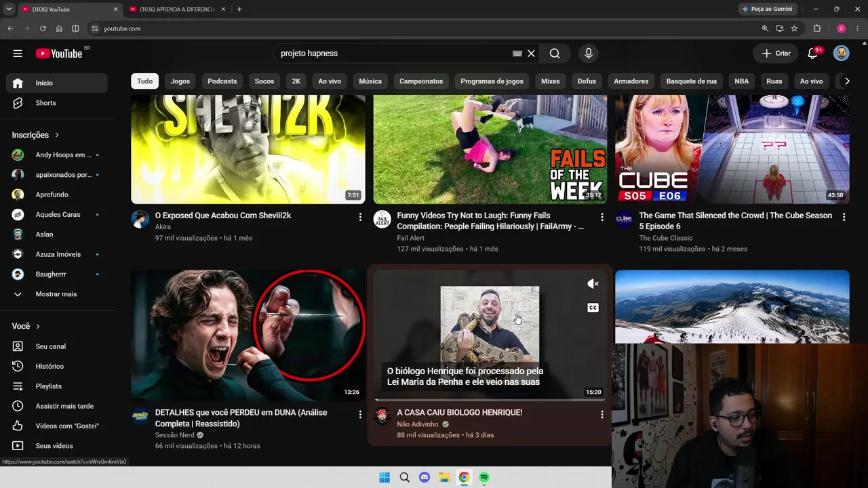The image size is (868, 488).
Task: Open File Explorer from the taskbar
Action: click(x=444, y=477)
